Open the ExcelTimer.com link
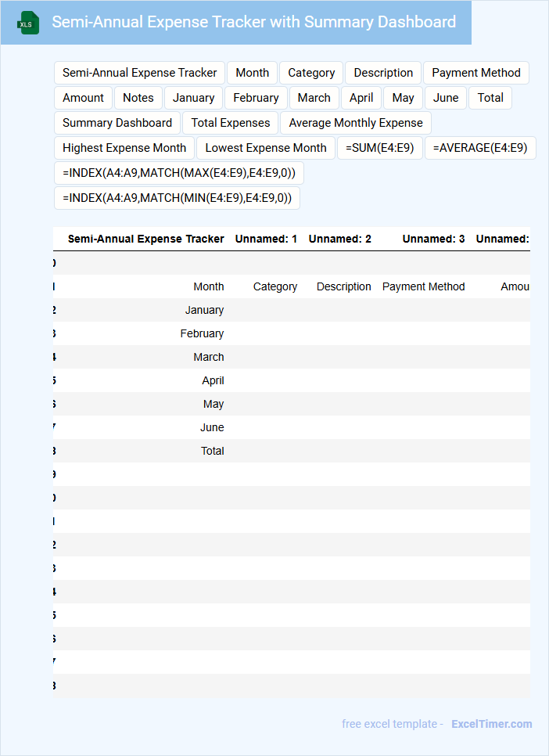The image size is (549, 756). (x=492, y=724)
